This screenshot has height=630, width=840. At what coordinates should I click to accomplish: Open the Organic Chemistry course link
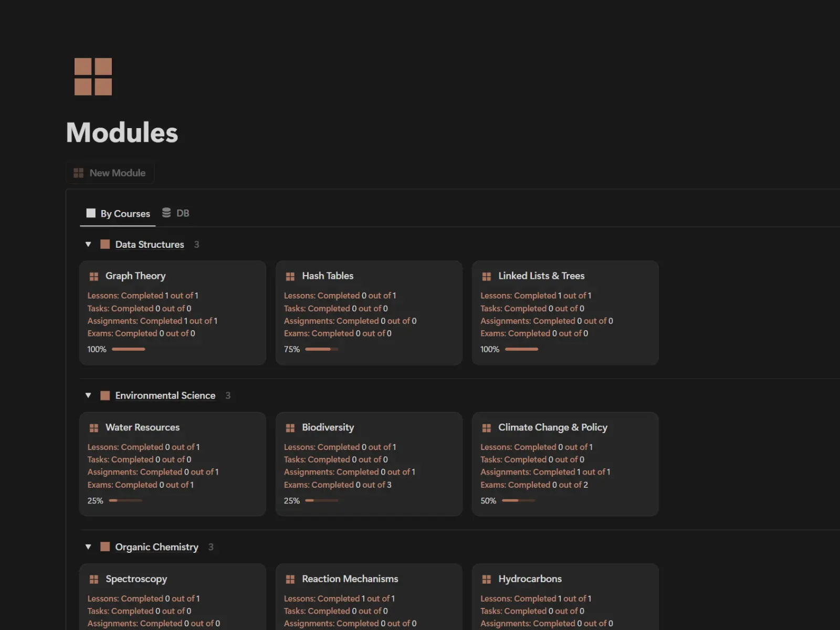(156, 547)
